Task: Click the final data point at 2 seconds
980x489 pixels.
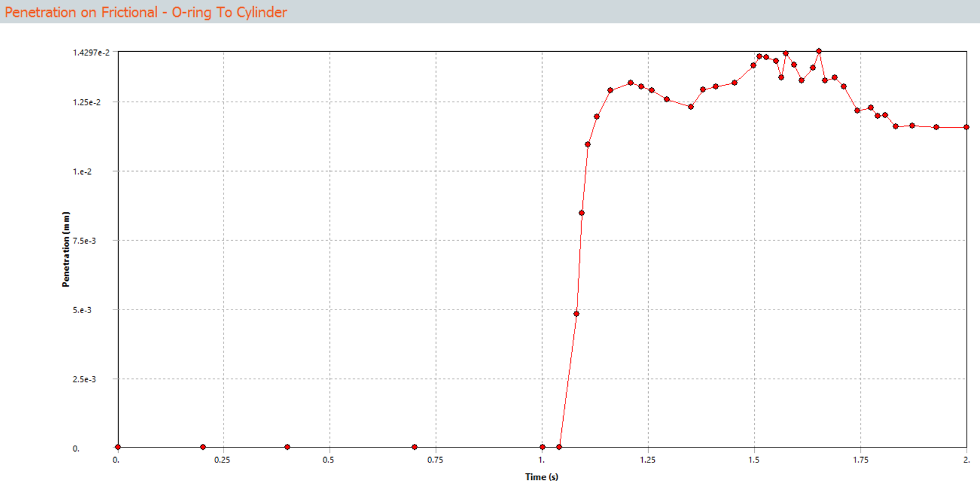Action: click(x=966, y=127)
